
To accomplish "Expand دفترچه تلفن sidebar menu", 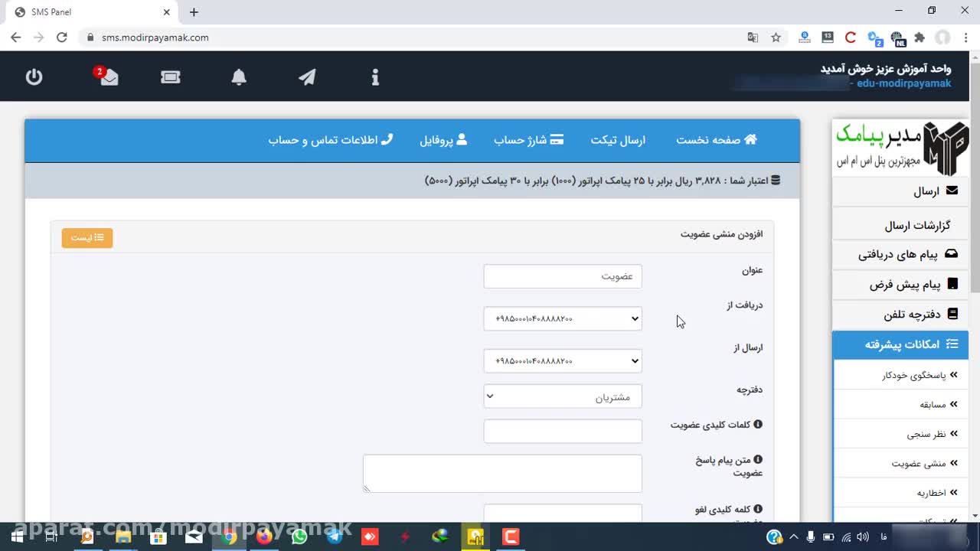I will 900,314.
